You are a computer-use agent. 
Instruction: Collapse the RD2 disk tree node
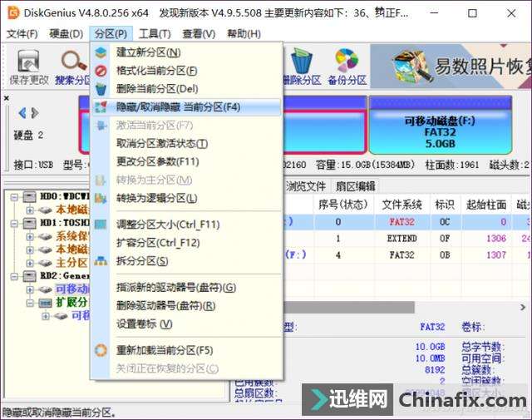(x=14, y=276)
